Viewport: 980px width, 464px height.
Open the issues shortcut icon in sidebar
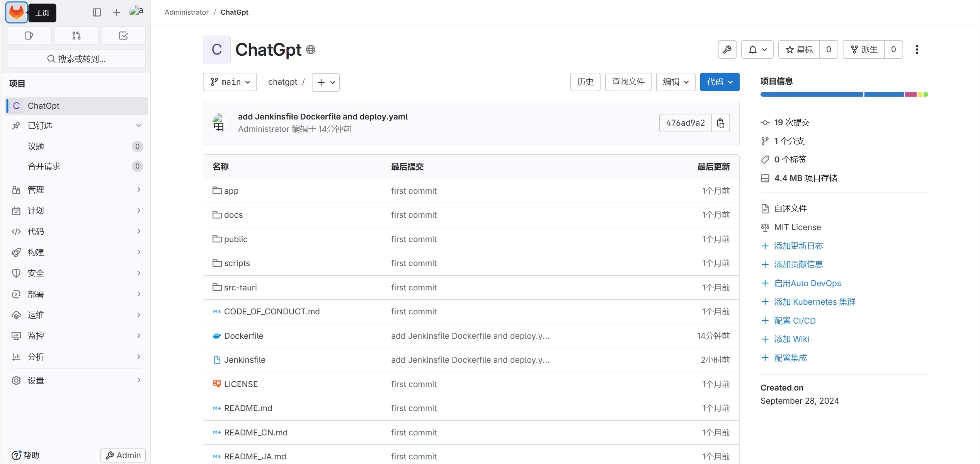click(29, 36)
